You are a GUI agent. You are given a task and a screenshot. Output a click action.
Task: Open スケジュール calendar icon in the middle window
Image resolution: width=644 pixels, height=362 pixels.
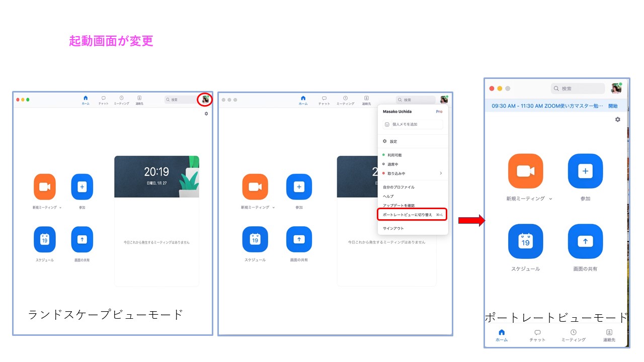pos(255,239)
